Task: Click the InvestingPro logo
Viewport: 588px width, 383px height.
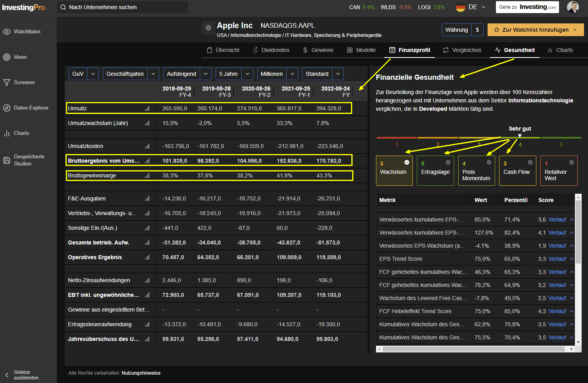Action: [23, 8]
